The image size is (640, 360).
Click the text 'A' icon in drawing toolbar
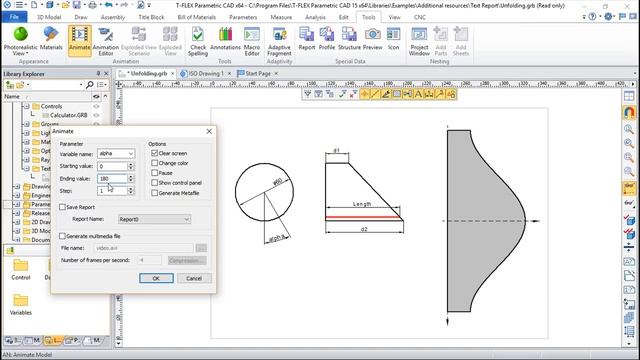[418, 95]
